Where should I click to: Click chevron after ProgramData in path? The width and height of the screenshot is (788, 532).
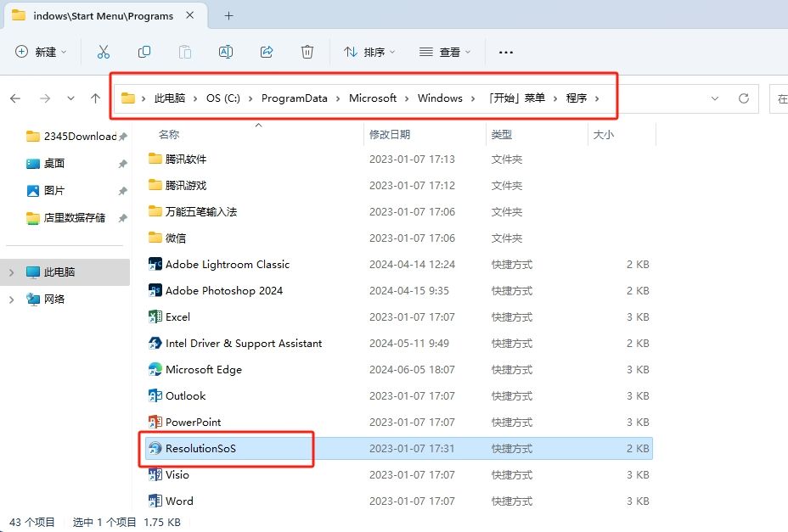[338, 98]
